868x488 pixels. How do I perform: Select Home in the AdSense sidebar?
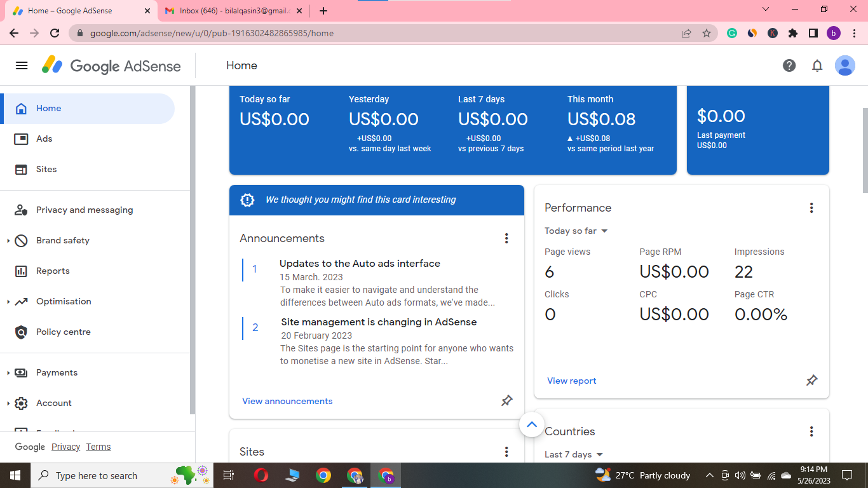tap(88, 109)
